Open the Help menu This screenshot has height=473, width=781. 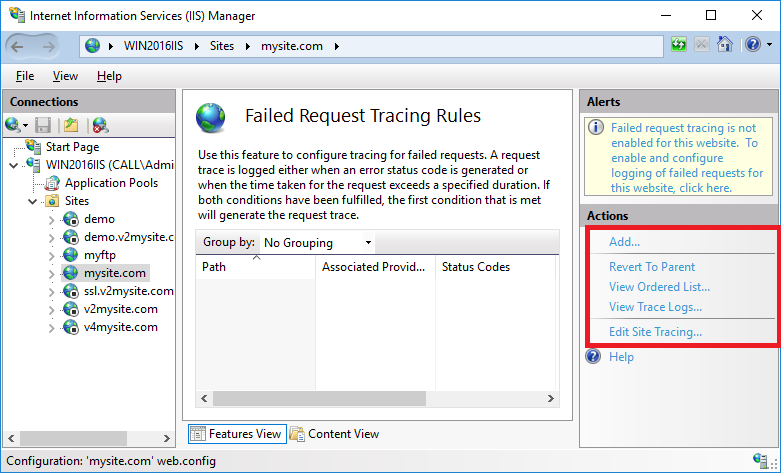click(x=109, y=76)
